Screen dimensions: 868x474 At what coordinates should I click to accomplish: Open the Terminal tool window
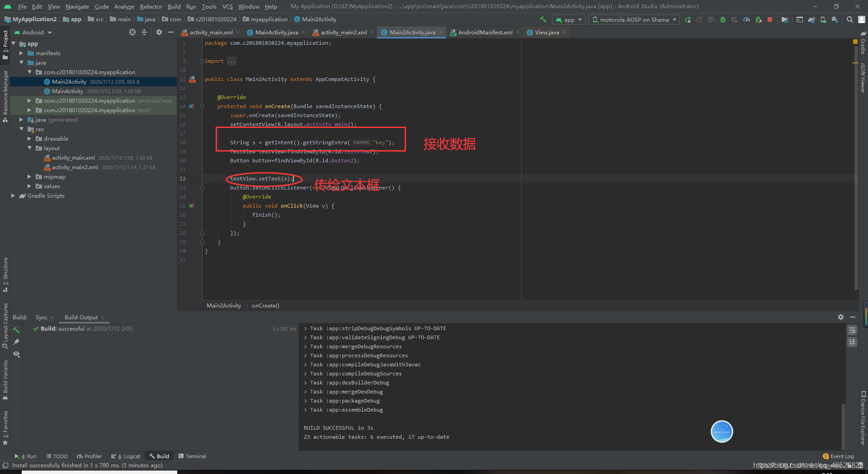click(193, 456)
